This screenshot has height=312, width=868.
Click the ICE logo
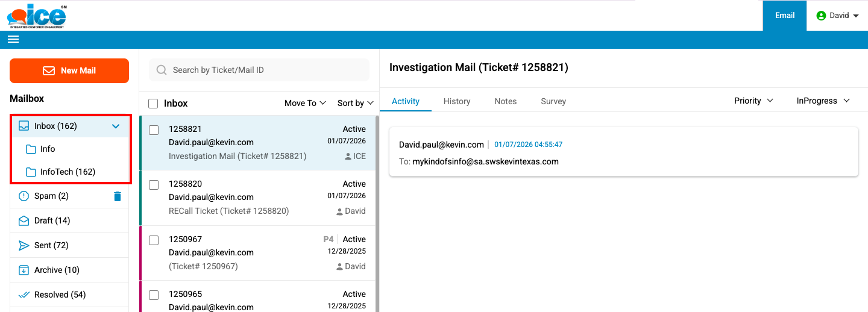37,16
